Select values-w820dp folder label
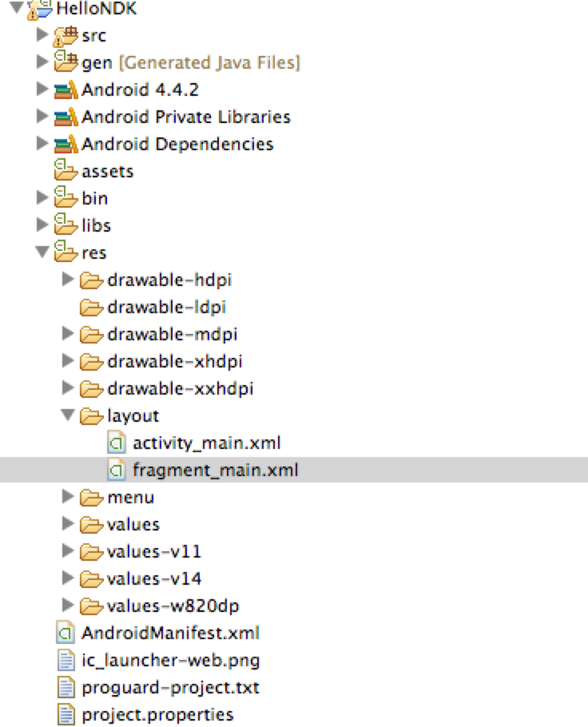This screenshot has width=588, height=727. coord(173,606)
